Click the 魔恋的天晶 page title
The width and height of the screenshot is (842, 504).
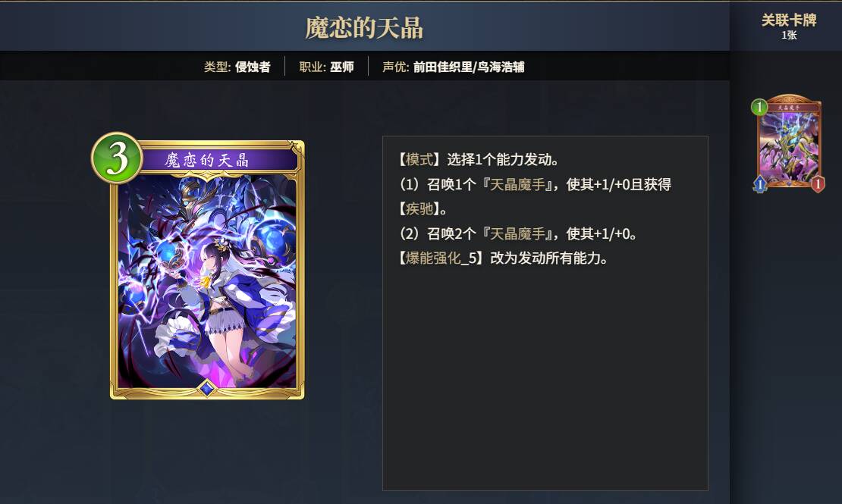click(x=365, y=28)
